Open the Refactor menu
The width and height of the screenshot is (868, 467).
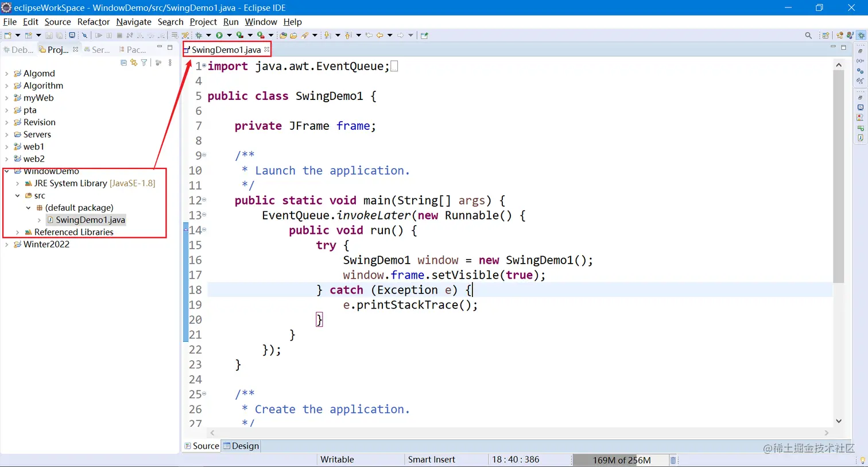pos(94,22)
